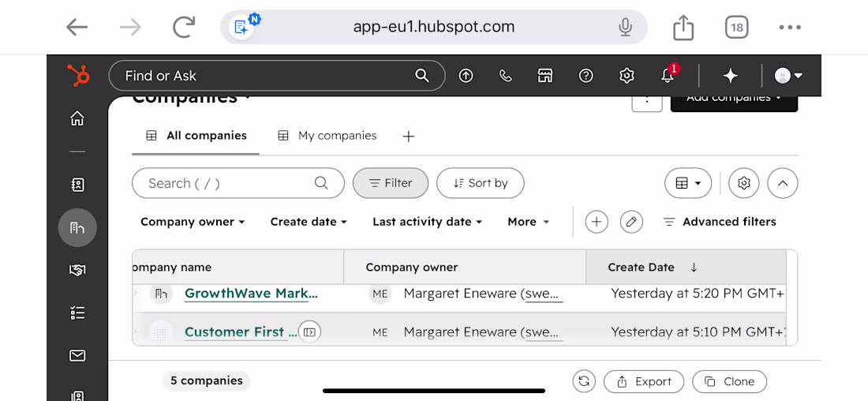Focus the Find or Ask search field

277,75
